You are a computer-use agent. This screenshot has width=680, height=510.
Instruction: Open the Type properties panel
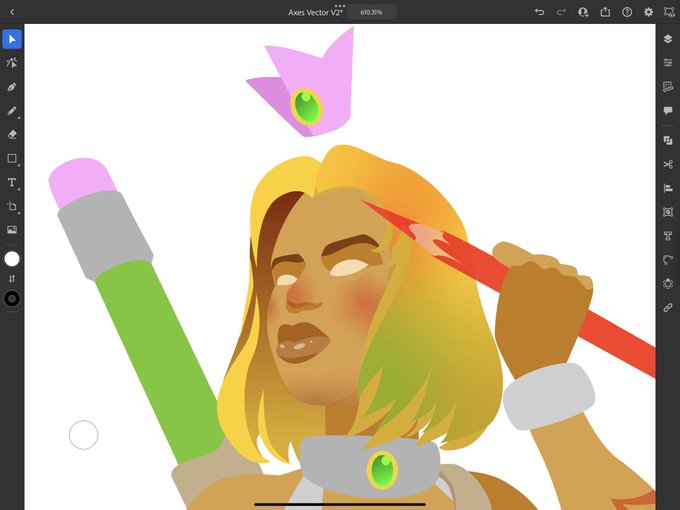(668, 236)
